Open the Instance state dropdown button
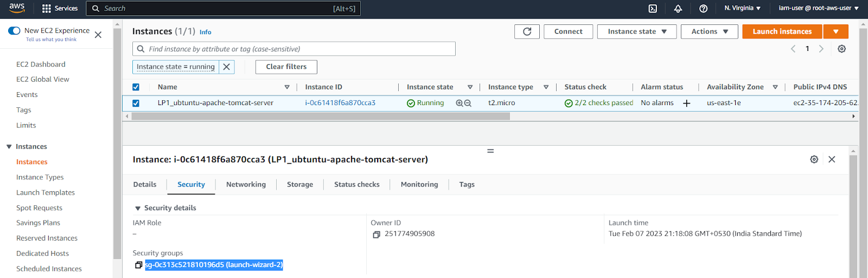Viewport: 868px width, 278px height. point(637,31)
